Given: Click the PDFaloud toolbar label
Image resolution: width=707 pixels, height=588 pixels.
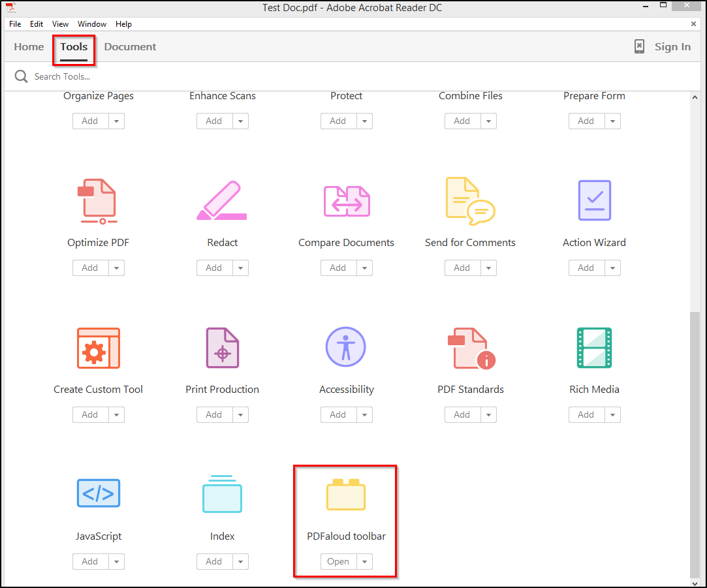Looking at the screenshot, I should click(346, 536).
